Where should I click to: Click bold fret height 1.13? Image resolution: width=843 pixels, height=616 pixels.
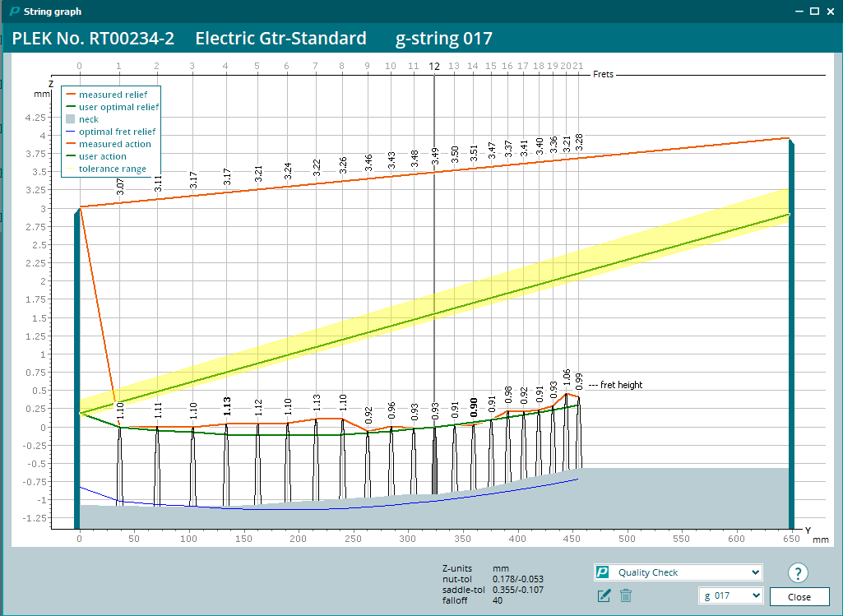point(227,405)
